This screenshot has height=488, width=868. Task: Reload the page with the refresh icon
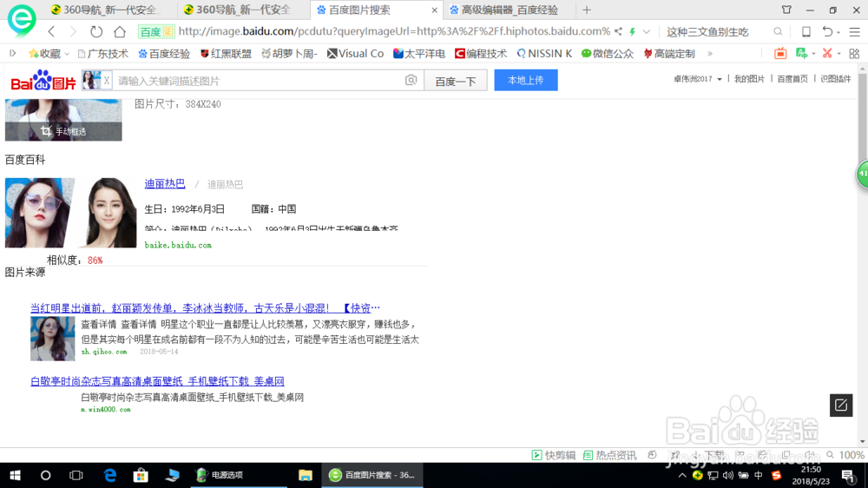click(x=96, y=31)
